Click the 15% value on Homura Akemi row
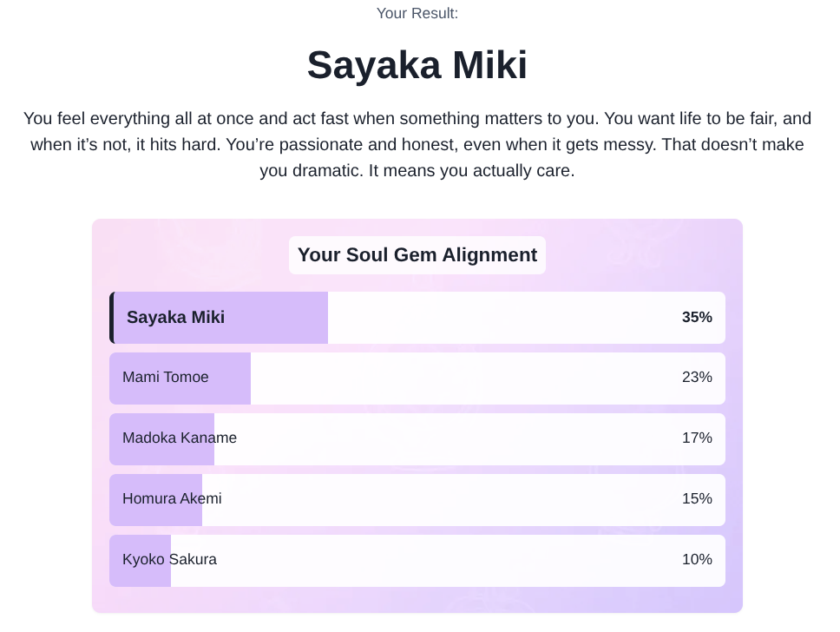Screen dimensions: 840x632 (x=697, y=498)
